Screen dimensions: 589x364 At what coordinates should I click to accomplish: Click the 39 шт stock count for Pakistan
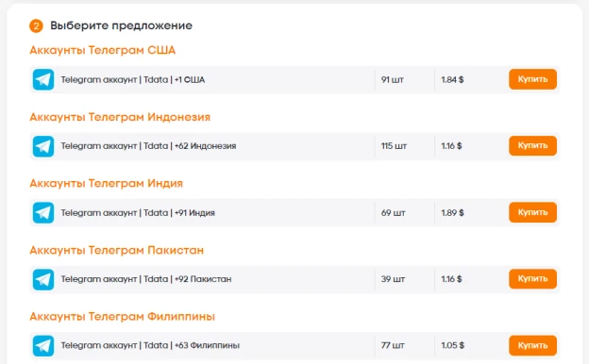(x=393, y=279)
